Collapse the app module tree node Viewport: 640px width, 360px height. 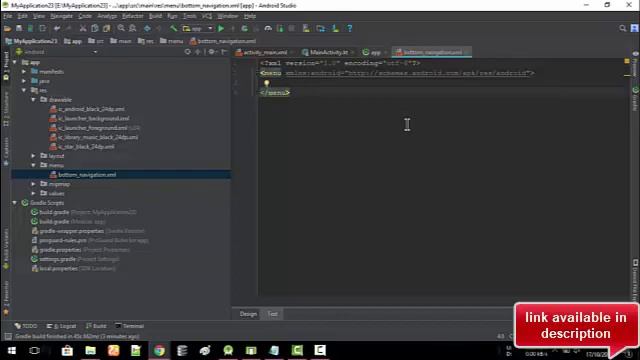coord(15,62)
